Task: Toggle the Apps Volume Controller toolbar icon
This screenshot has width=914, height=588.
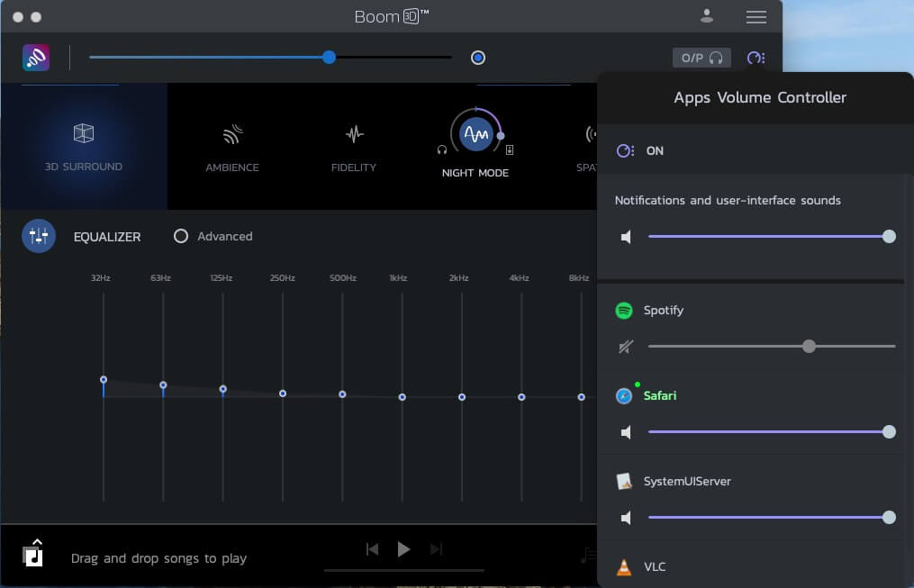Action: click(x=756, y=58)
